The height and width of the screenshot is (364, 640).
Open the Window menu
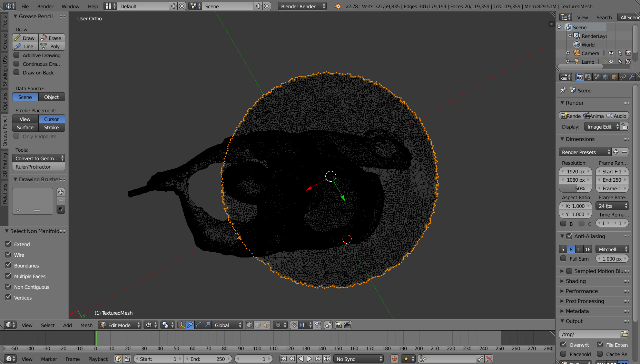[70, 6]
